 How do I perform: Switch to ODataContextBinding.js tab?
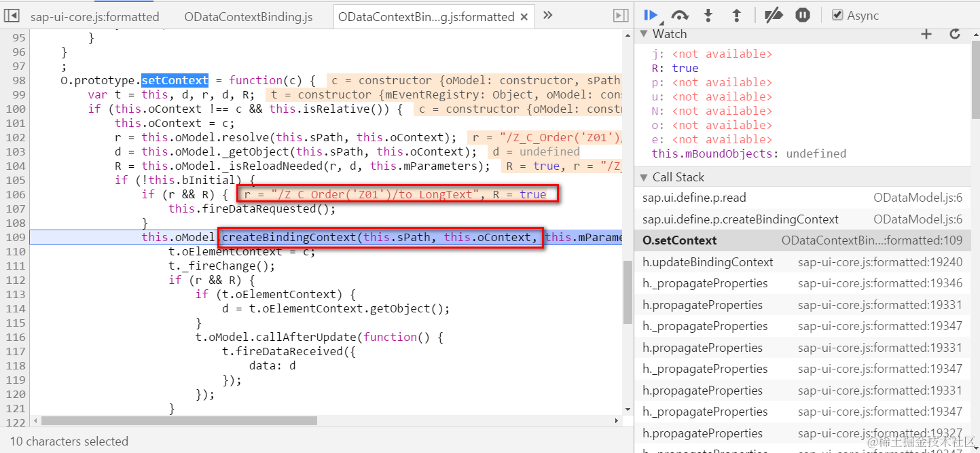click(x=249, y=17)
